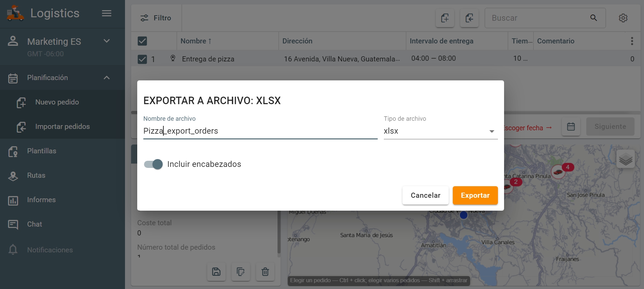
Task: Expand the Marketing ES account chevron
Action: [107, 41]
